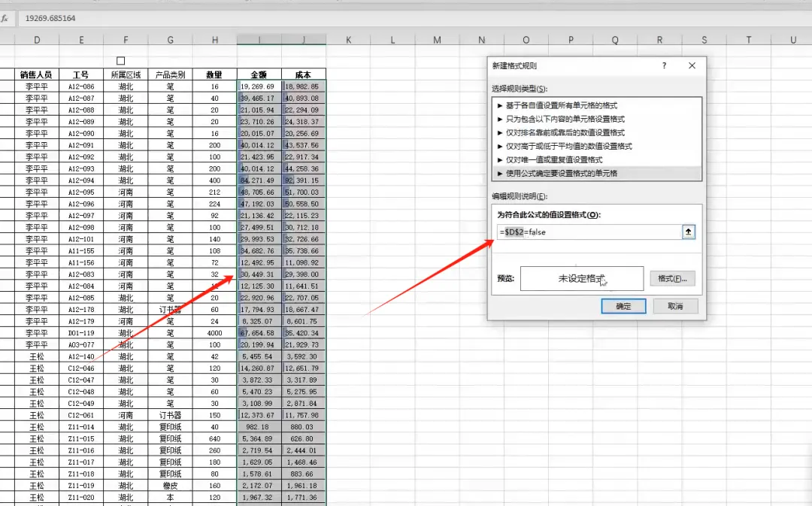Select rule type 基于各自值设置所有单元格的格式
Screen dimensions: 812x506
point(596,105)
